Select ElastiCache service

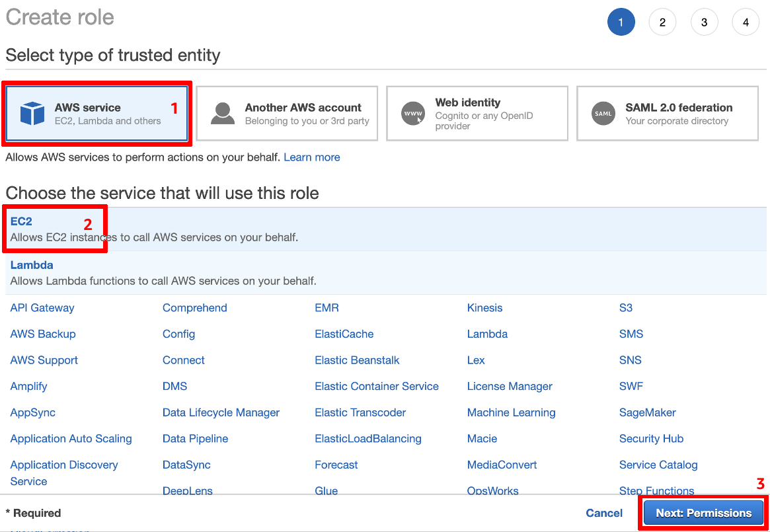(344, 334)
